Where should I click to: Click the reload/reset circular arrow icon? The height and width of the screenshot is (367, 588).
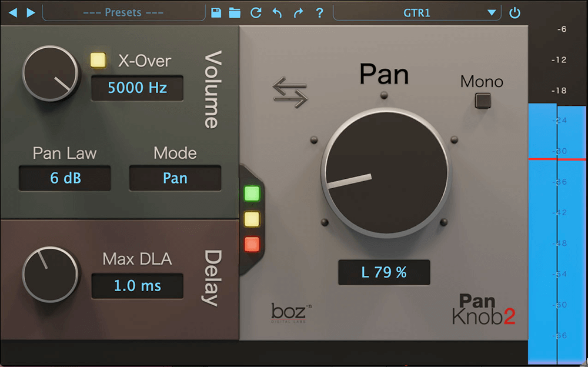(255, 12)
